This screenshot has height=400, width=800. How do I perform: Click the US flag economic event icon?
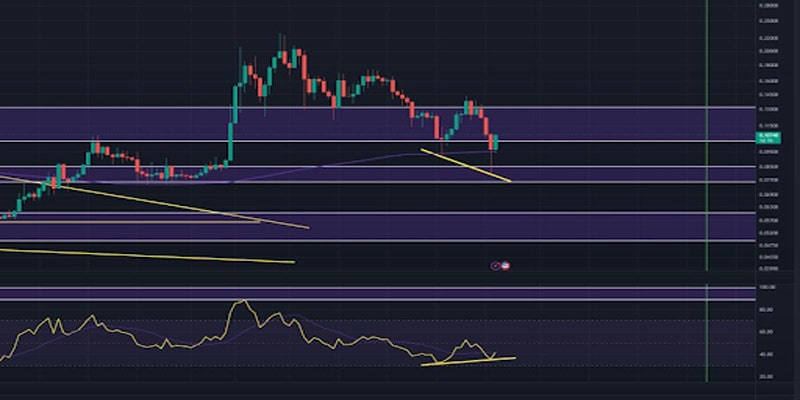(505, 265)
